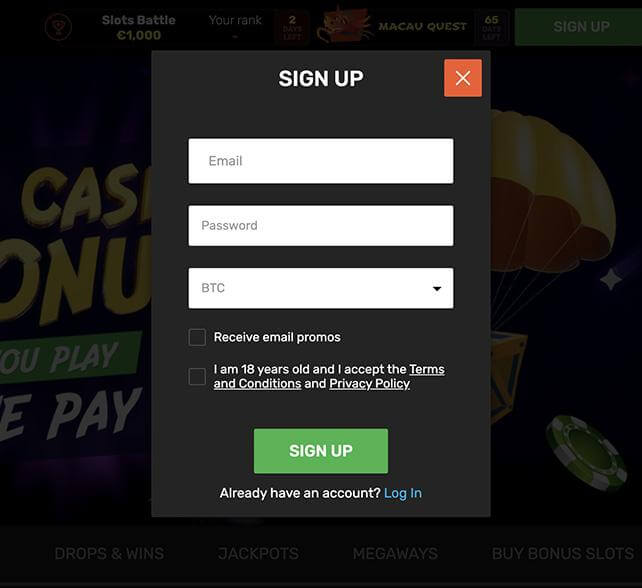
Task: Enable Receive email promos checkbox
Action: (x=197, y=337)
